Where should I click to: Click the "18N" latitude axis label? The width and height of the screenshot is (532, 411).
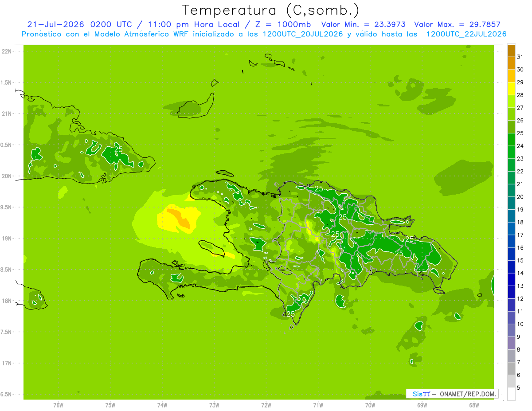tap(7, 301)
